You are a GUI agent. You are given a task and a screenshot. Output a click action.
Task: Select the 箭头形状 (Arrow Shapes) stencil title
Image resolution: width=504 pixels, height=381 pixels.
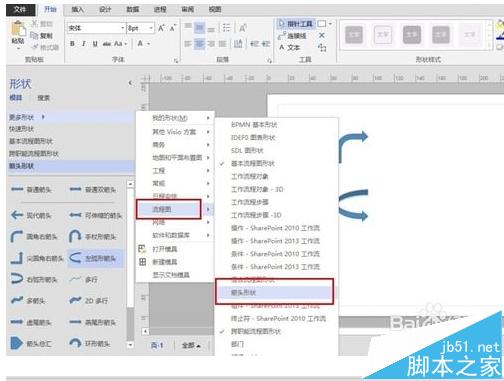click(71, 166)
